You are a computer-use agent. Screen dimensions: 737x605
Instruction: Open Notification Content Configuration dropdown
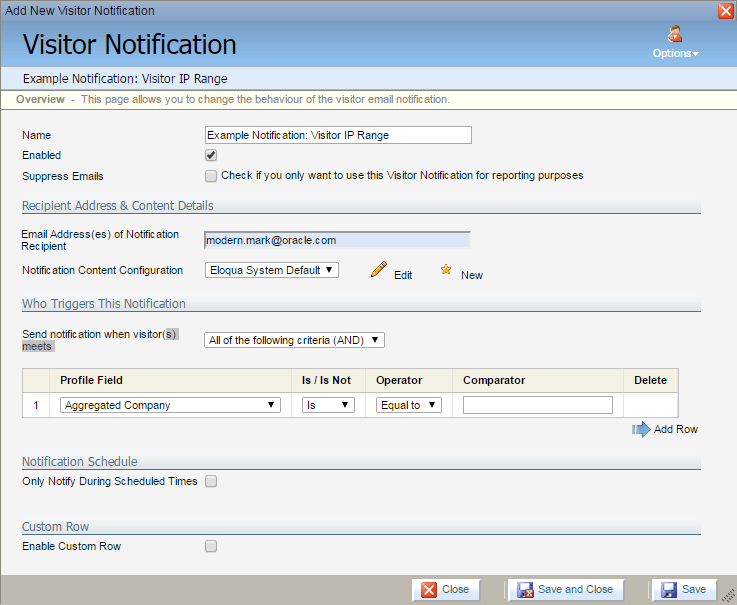point(272,270)
